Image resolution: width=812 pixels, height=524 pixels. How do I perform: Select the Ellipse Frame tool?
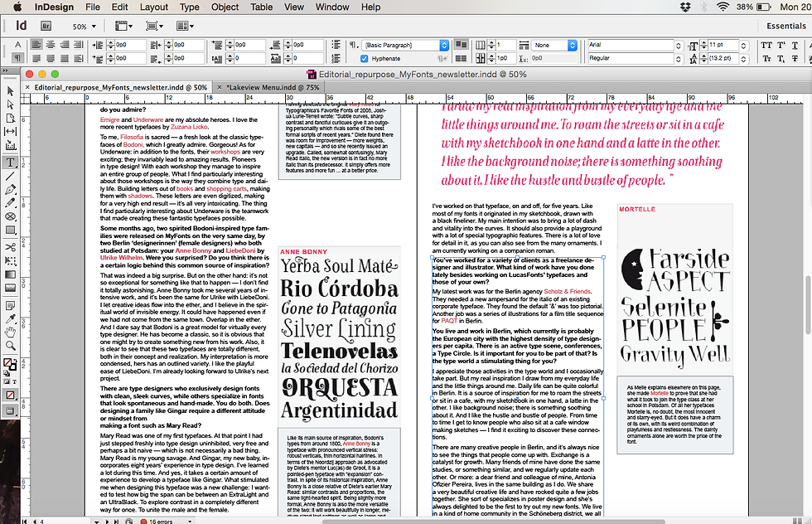click(x=10, y=216)
